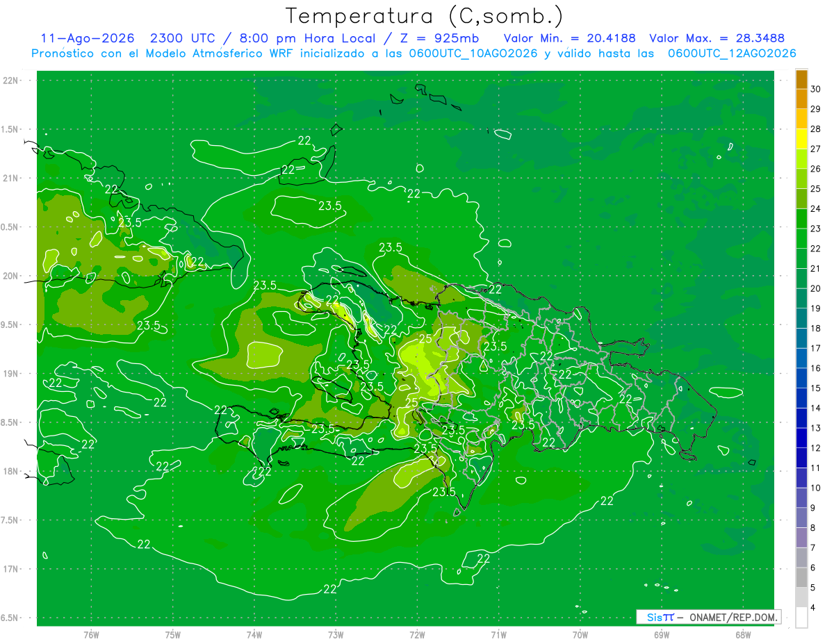
Task: Click the 73W longitude axis label
Action: 336,635
